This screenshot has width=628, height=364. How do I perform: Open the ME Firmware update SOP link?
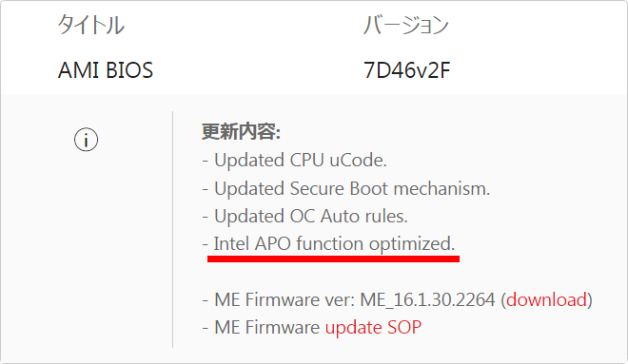tap(373, 327)
